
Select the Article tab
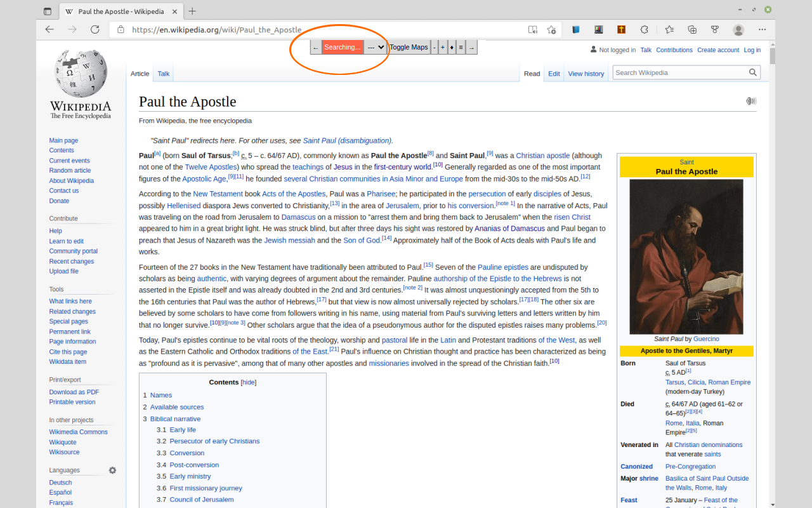coord(140,74)
